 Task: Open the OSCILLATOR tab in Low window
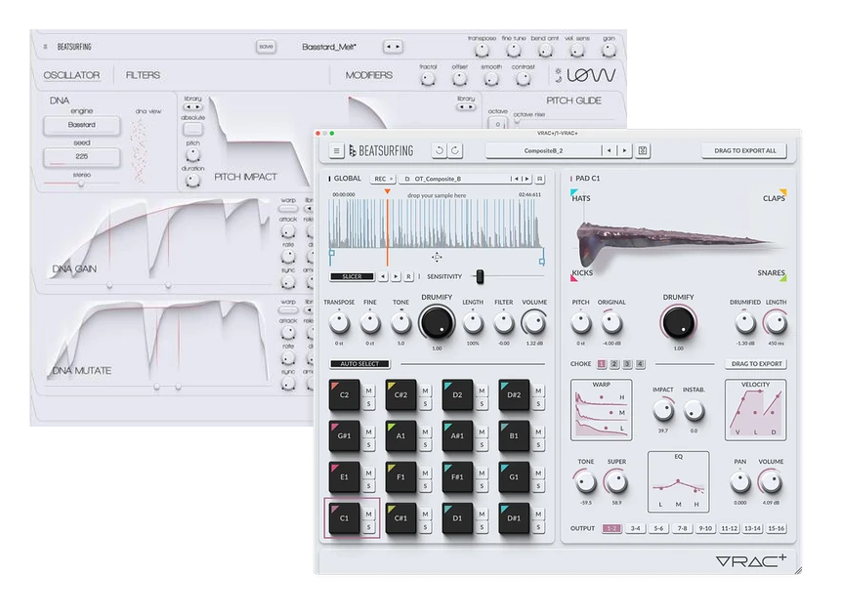point(71,75)
